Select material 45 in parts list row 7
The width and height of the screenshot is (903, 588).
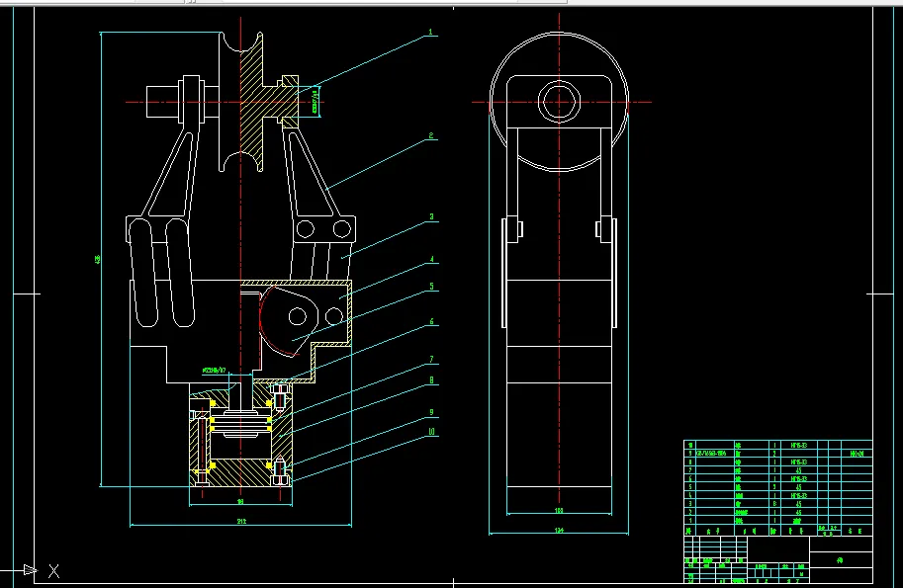(x=799, y=470)
